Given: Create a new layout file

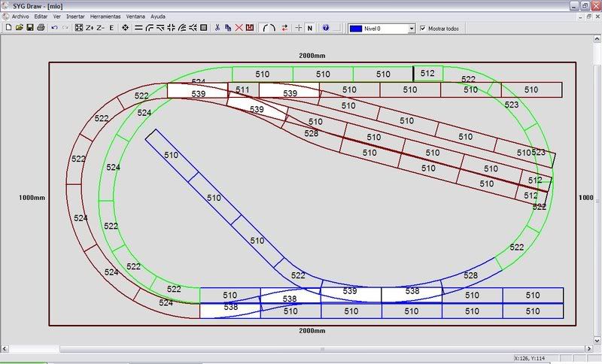Looking at the screenshot, I should (x=8, y=28).
